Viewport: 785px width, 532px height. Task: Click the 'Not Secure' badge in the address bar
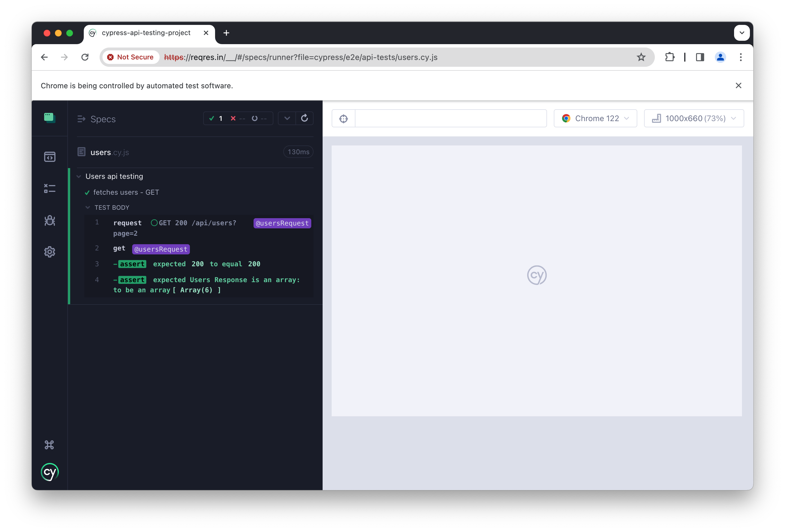tap(130, 57)
